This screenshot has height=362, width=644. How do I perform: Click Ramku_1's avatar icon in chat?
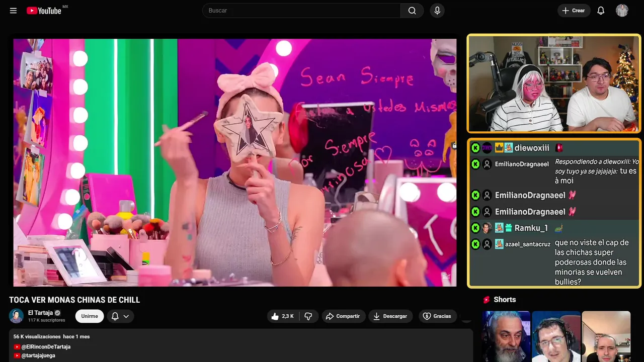[487, 228]
